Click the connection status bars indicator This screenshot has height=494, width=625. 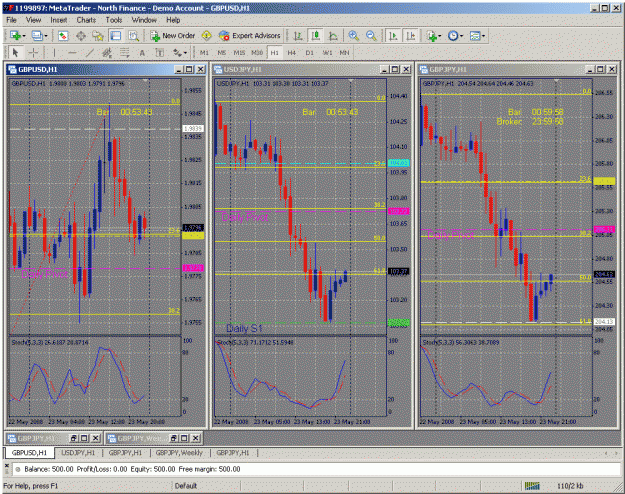tap(532, 486)
